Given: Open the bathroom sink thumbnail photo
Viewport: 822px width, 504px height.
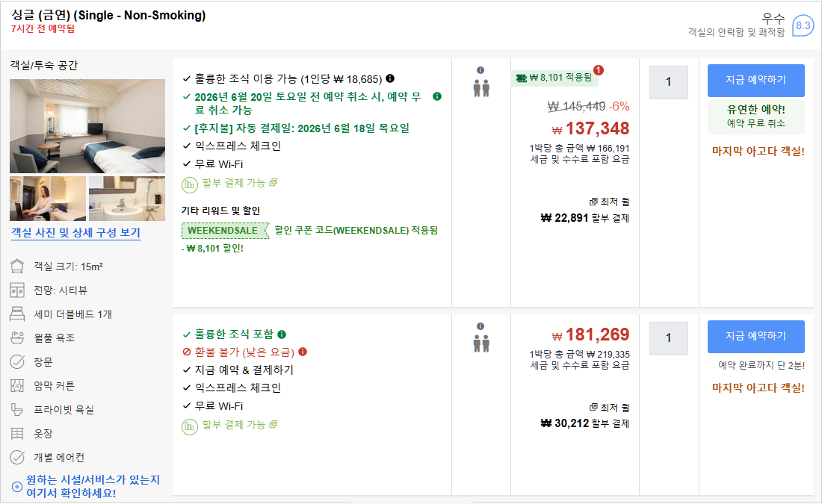Looking at the screenshot, I should [127, 199].
